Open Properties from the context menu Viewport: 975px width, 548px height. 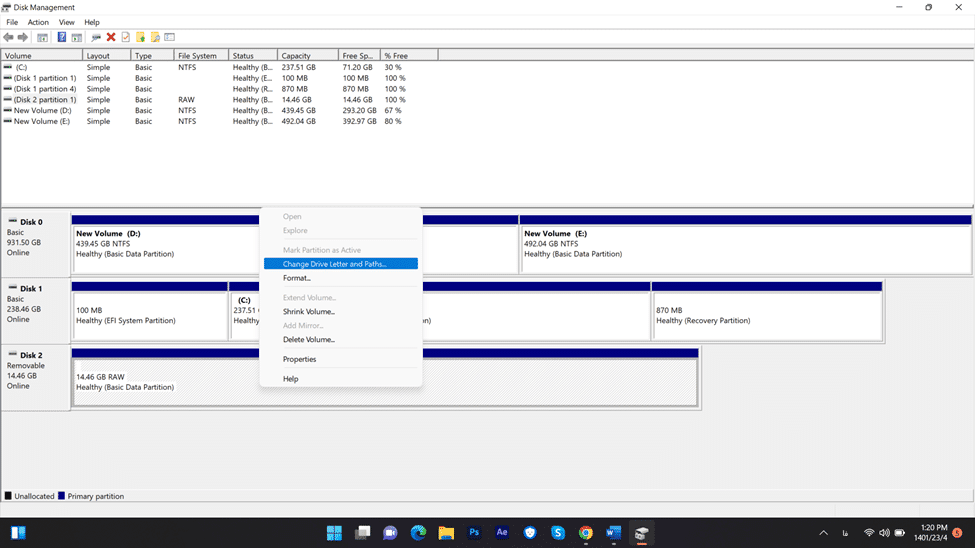(341, 359)
